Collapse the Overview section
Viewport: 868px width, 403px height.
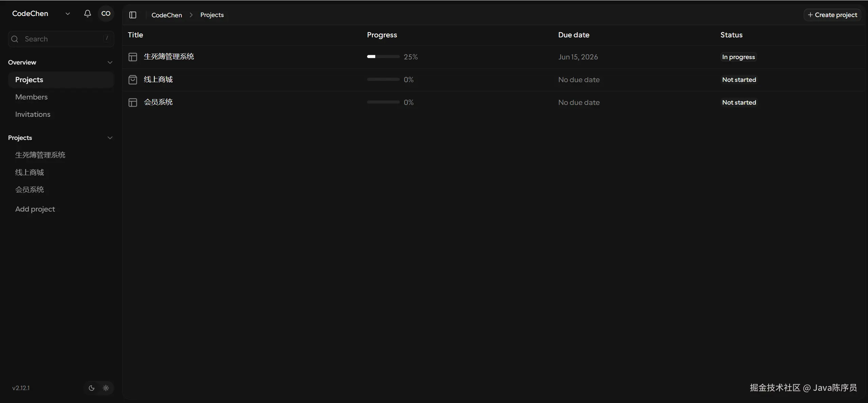click(110, 62)
